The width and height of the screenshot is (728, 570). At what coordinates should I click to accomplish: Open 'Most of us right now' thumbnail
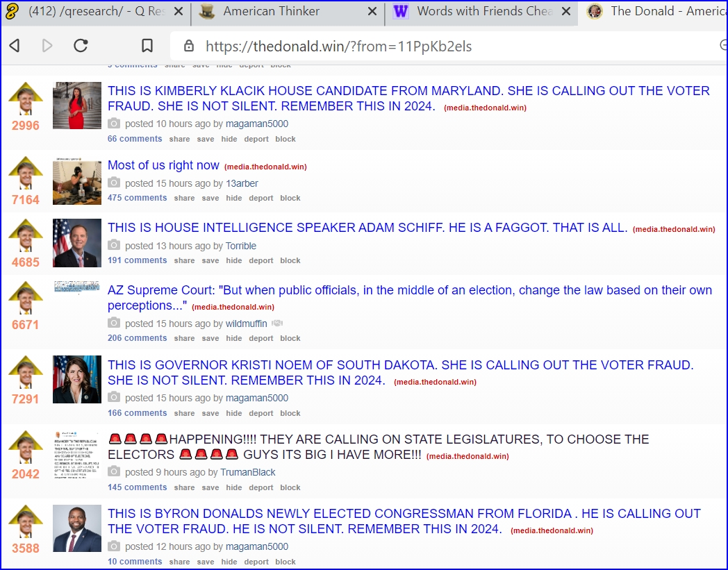click(77, 181)
